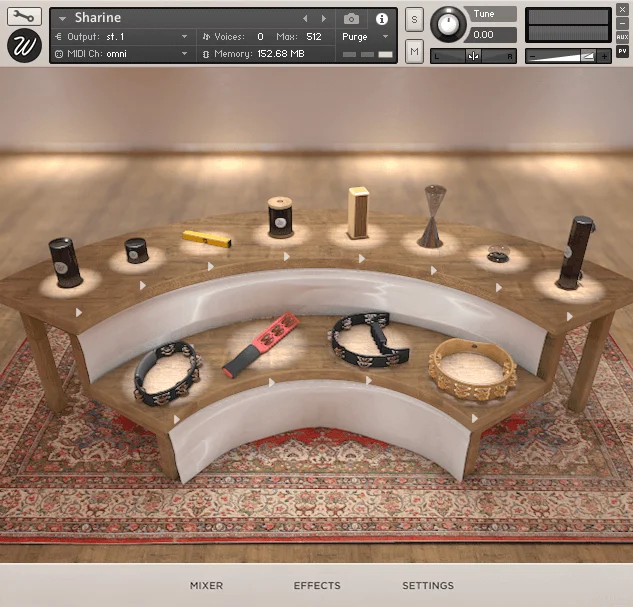The height and width of the screenshot is (607, 633).
Task: Open the SETTINGS tab
Action: tap(428, 585)
